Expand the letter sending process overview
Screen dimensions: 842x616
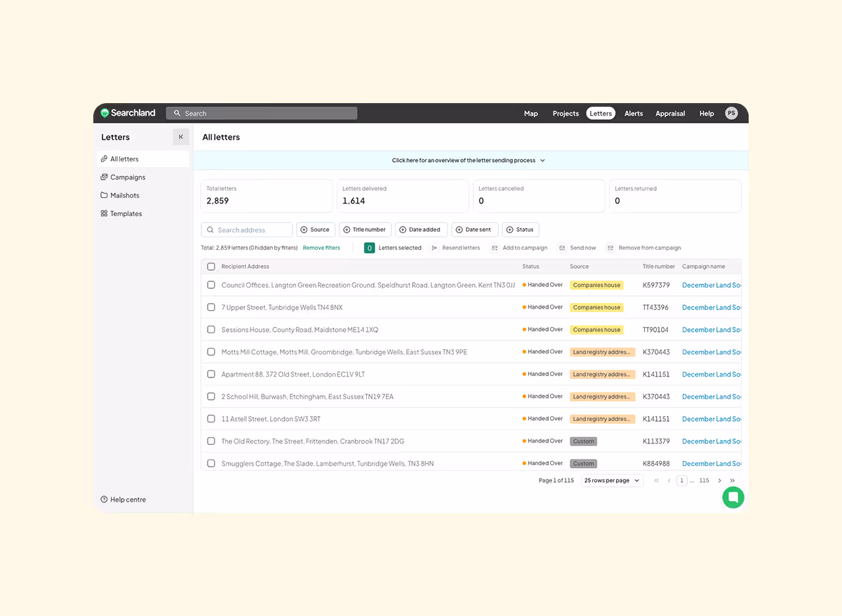(x=469, y=161)
